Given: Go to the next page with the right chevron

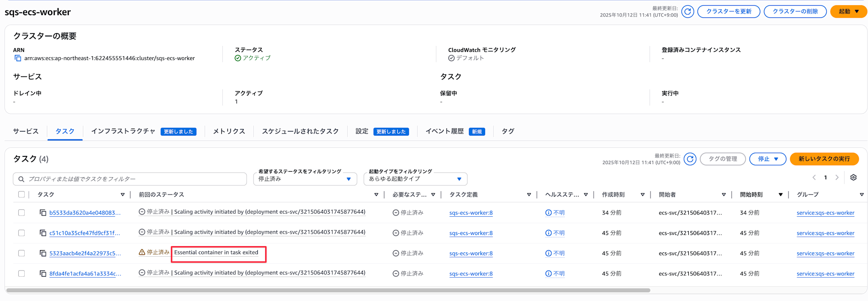Looking at the screenshot, I should point(837,178).
